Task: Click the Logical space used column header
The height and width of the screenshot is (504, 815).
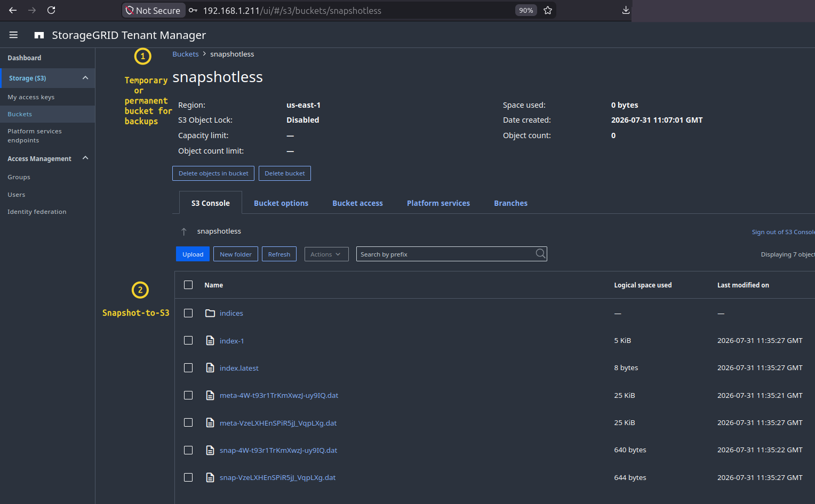Action: [643, 285]
